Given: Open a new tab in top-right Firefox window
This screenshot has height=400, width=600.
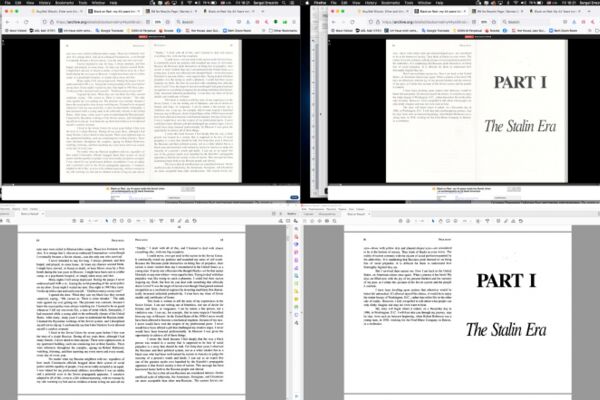Looking at the screenshot, I should point(588,11).
